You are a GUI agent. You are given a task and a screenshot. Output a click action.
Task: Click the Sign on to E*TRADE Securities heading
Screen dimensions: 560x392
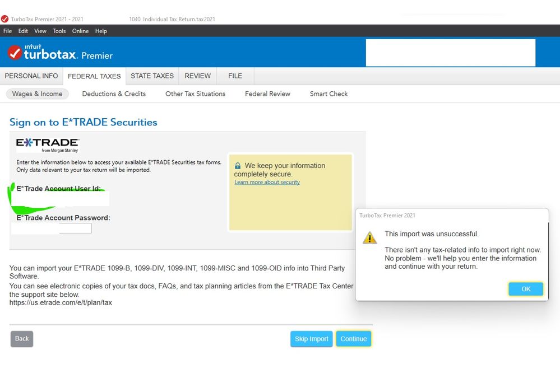coord(83,122)
